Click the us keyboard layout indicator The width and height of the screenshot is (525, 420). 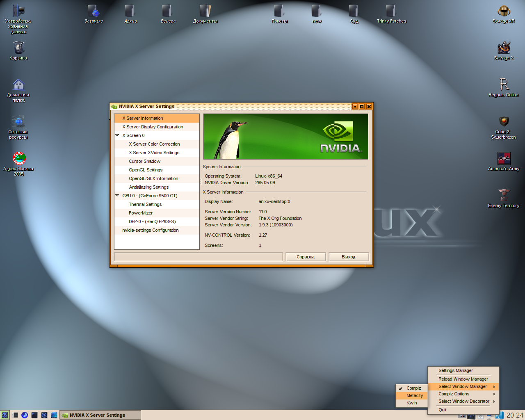[462, 415]
